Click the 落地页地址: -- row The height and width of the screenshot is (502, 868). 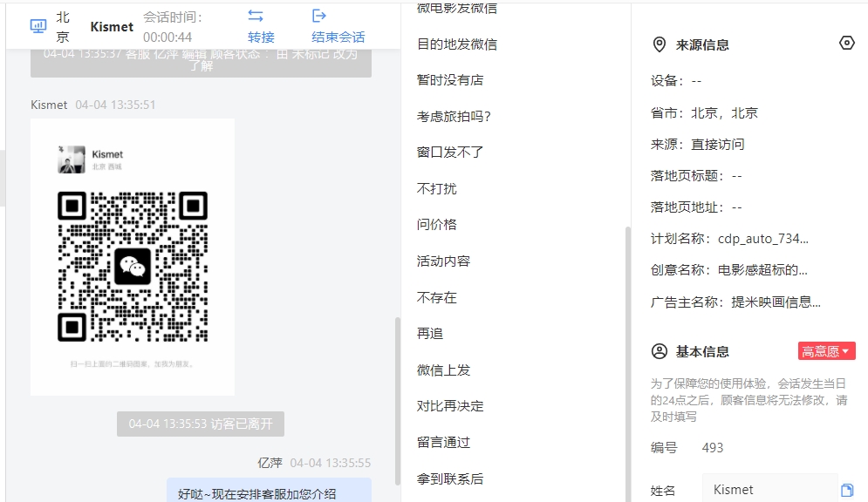(696, 208)
